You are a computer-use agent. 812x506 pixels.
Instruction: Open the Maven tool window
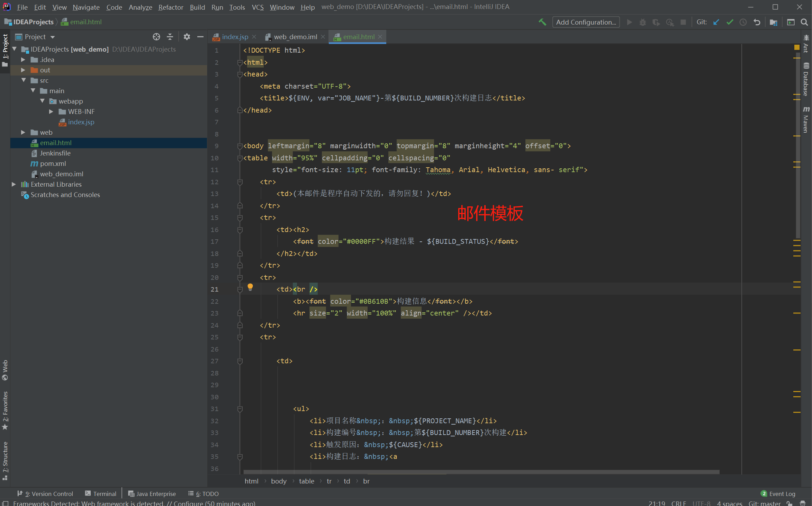click(x=806, y=119)
